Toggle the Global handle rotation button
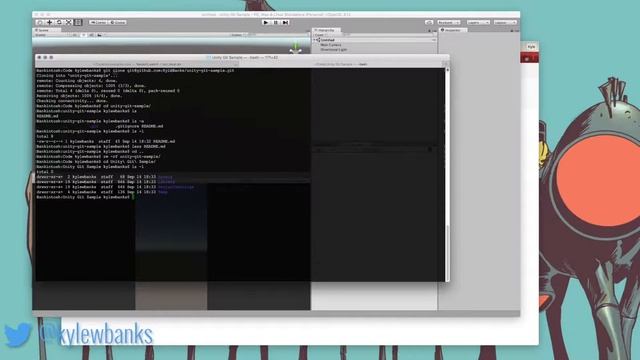 pyautogui.click(x=118, y=22)
